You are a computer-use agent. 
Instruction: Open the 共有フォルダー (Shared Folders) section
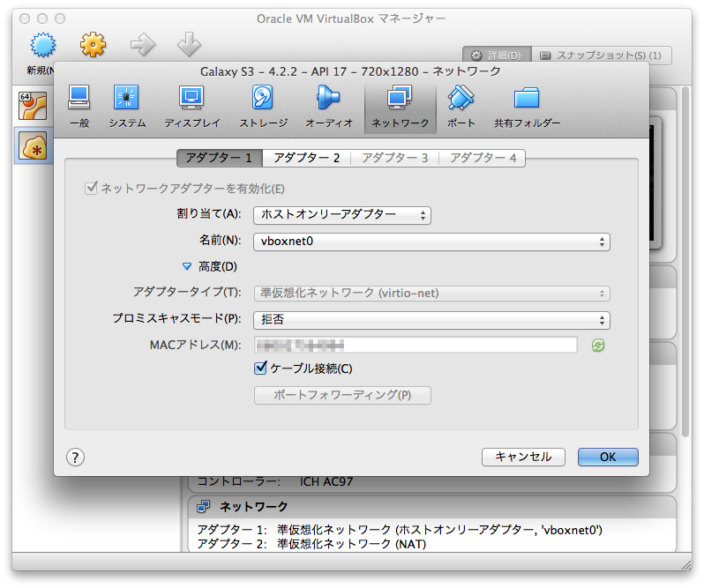coord(527,107)
